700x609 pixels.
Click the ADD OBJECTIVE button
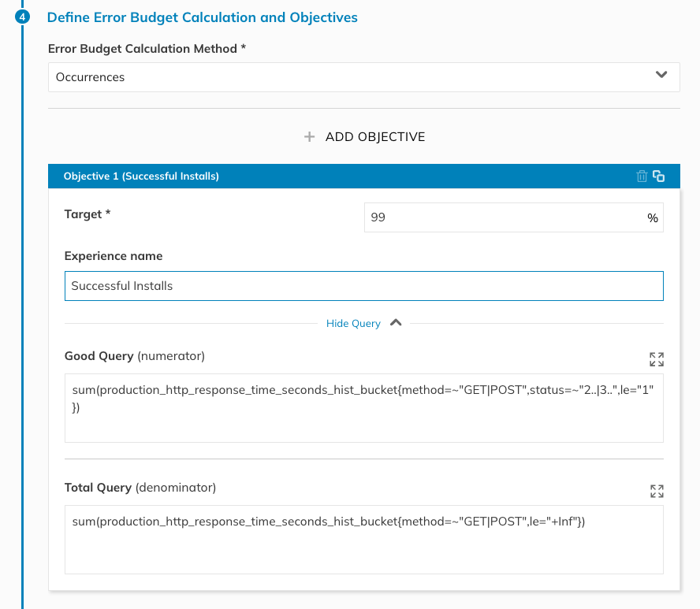pos(364,136)
